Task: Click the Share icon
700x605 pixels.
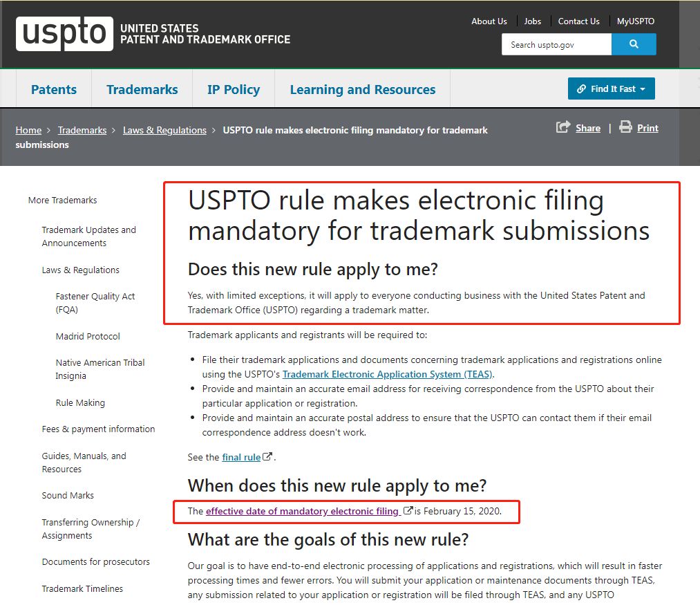Action: coord(564,127)
